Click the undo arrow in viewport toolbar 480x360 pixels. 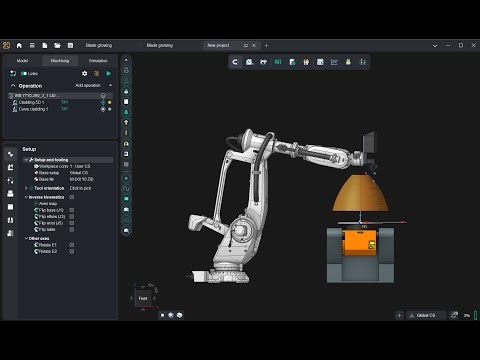[x=235, y=62]
